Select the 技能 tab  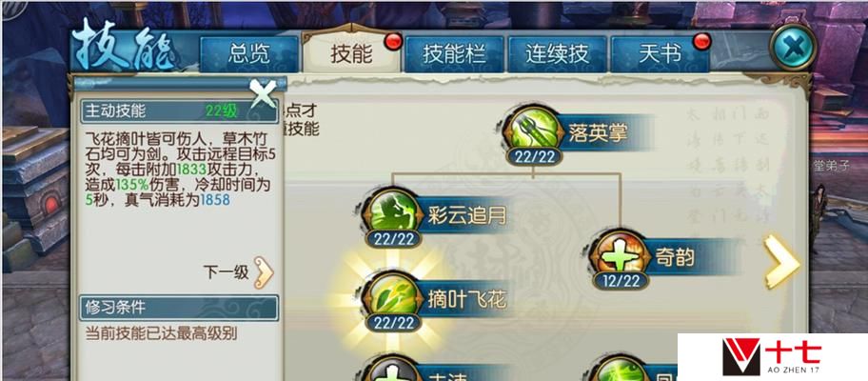tap(351, 53)
